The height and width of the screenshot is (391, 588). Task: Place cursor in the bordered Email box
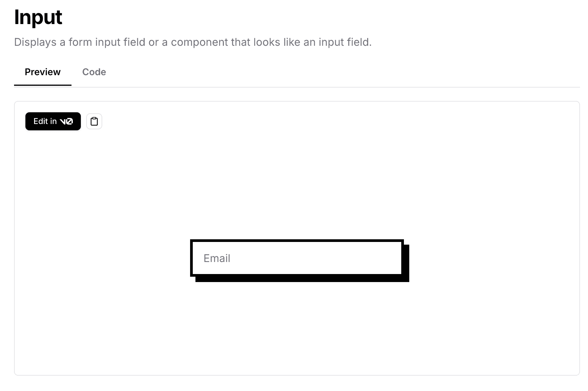pos(297,258)
